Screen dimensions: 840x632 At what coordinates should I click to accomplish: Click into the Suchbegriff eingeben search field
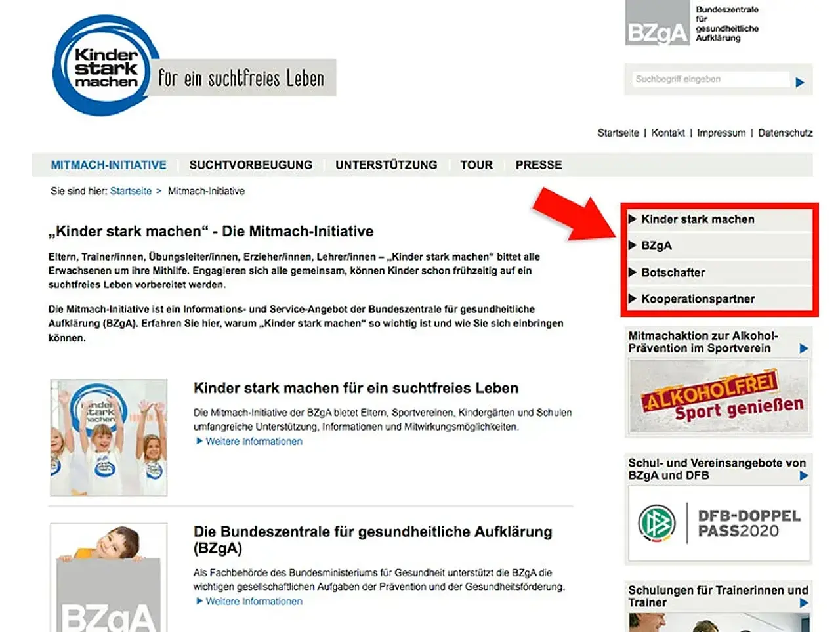709,79
